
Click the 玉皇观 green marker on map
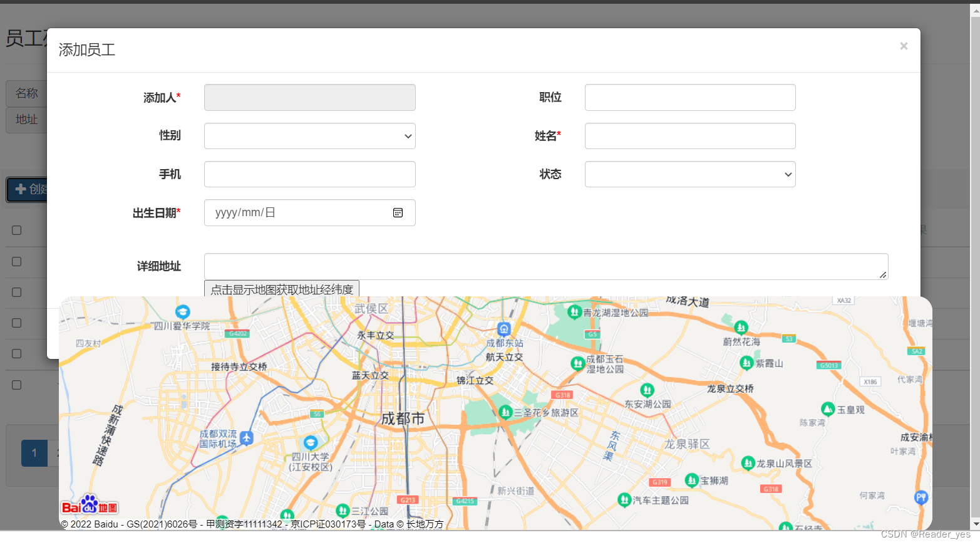coord(828,409)
